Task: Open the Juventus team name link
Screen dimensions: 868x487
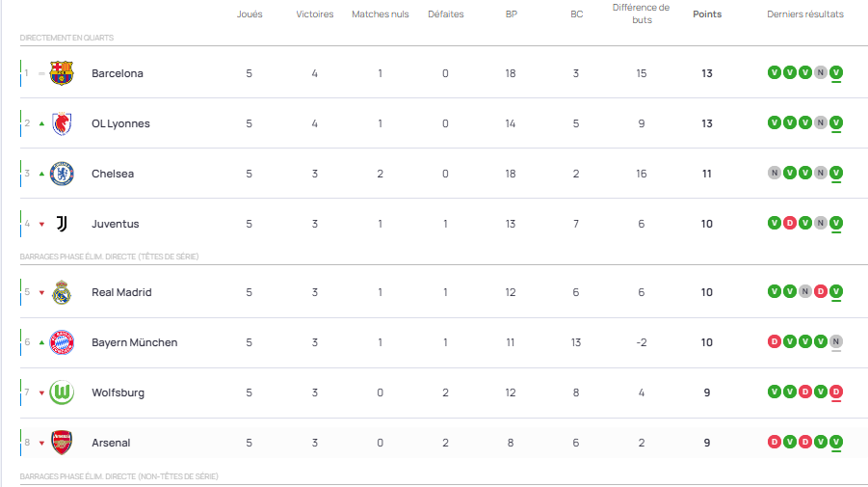Action: click(x=116, y=224)
